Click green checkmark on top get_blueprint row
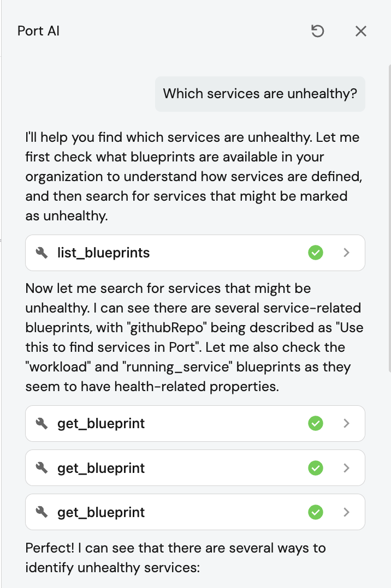Screen dimensions: 391x588 [x=316, y=423]
